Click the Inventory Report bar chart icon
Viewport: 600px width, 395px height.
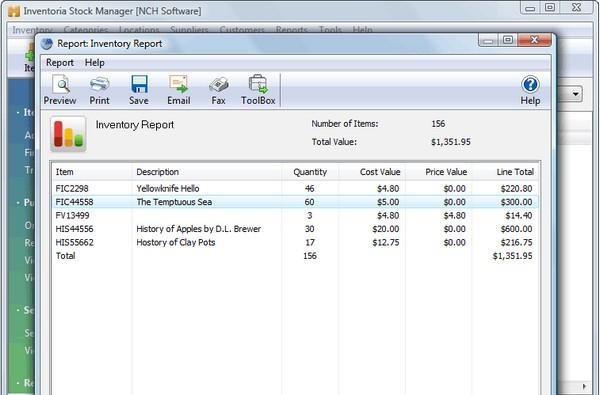(x=68, y=134)
